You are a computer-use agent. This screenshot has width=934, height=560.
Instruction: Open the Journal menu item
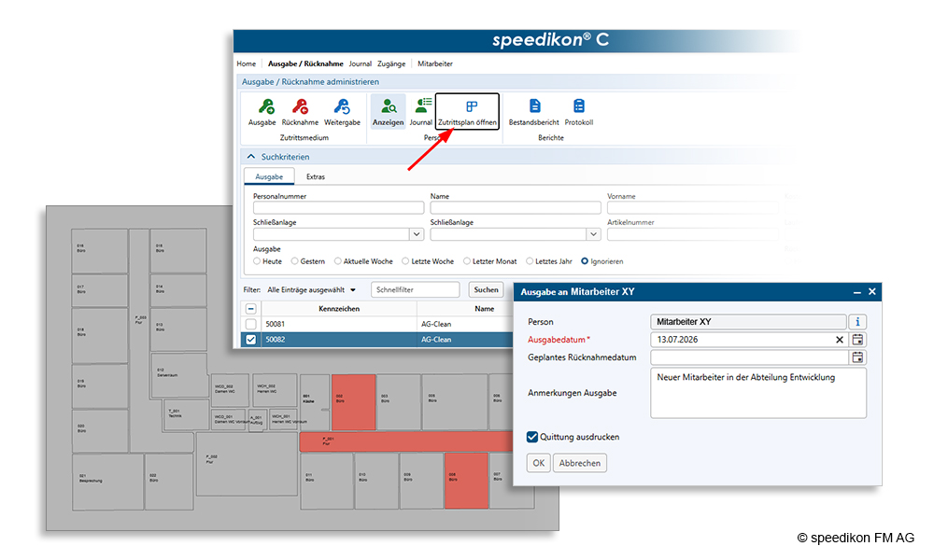360,63
